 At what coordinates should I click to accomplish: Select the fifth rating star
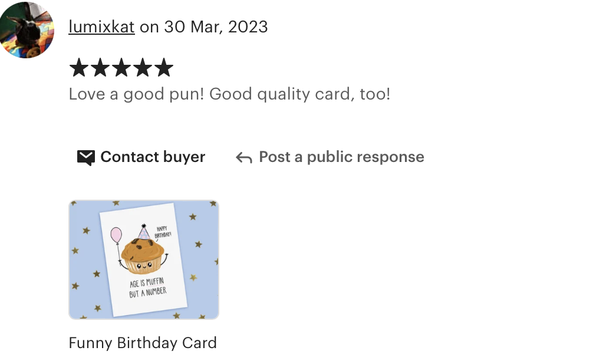click(164, 68)
